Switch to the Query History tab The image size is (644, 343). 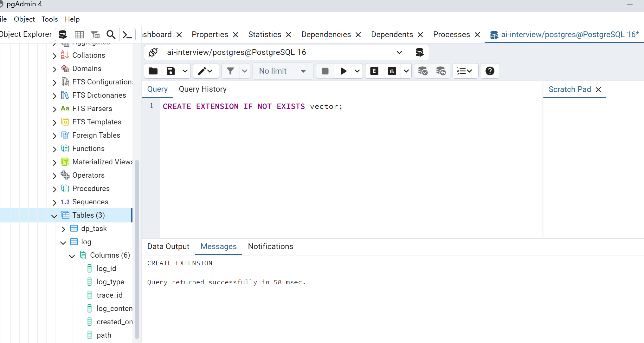coord(203,89)
